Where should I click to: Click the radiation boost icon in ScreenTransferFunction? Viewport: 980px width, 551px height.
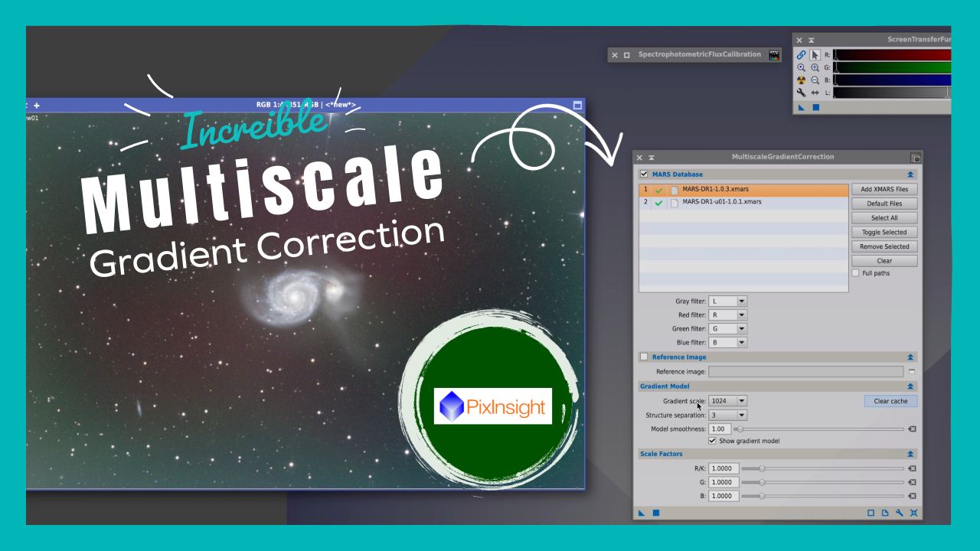pyautogui.click(x=802, y=80)
